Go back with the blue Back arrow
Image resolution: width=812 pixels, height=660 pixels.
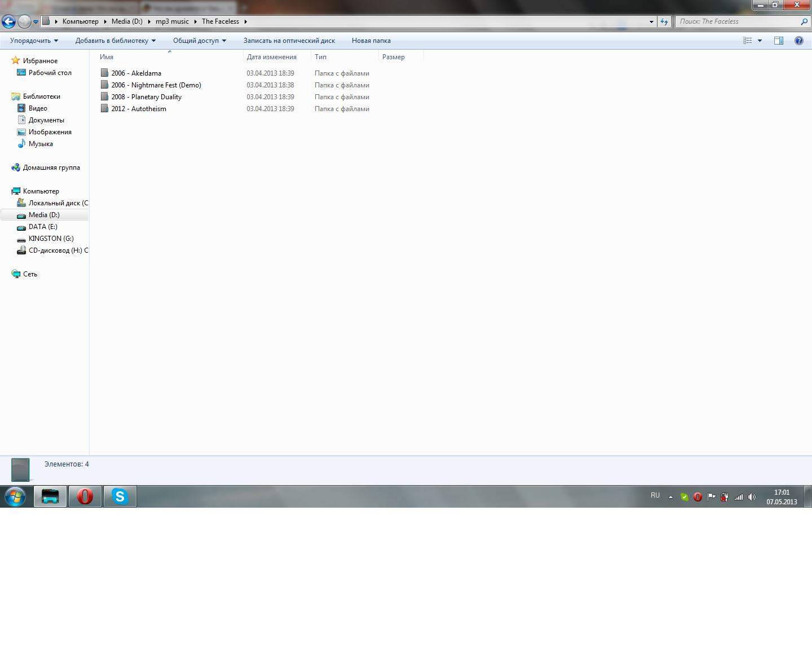click(x=8, y=22)
